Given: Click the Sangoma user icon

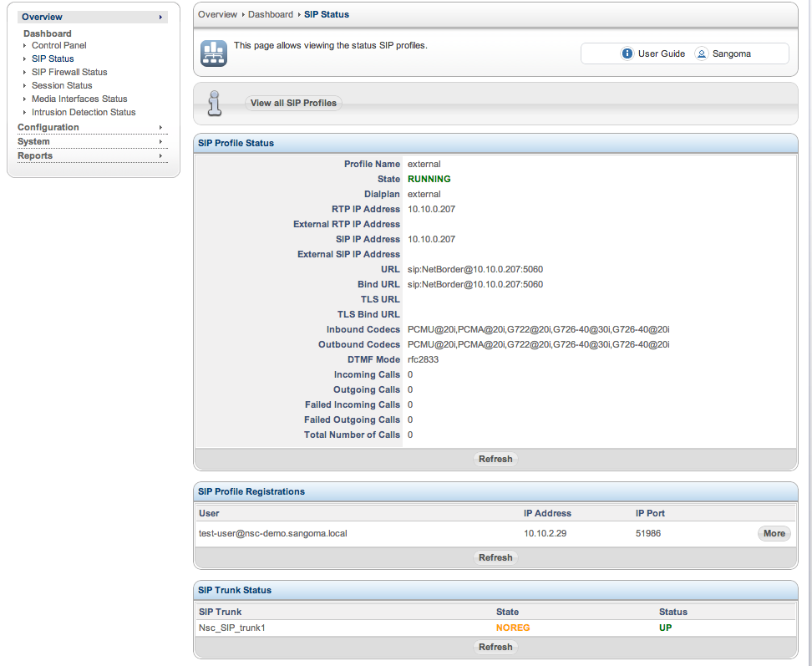Looking at the screenshot, I should (701, 53).
